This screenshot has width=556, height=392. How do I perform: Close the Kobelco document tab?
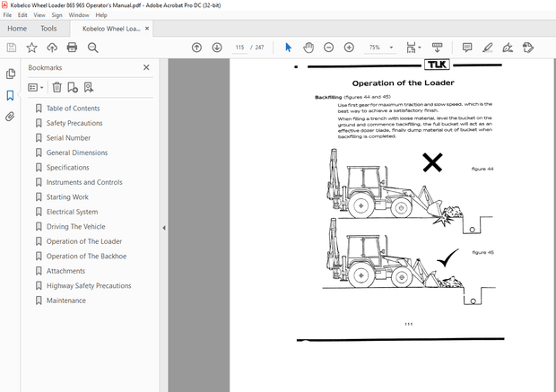147,29
